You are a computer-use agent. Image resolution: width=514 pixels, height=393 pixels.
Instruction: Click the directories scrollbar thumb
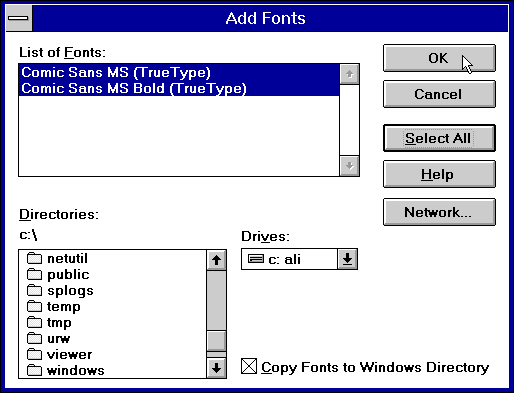point(216,341)
